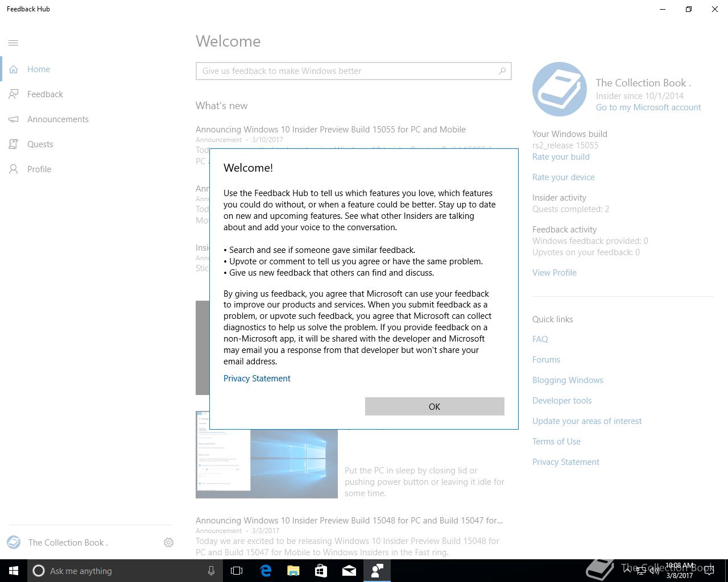Open the hamburger navigation menu

[14, 43]
